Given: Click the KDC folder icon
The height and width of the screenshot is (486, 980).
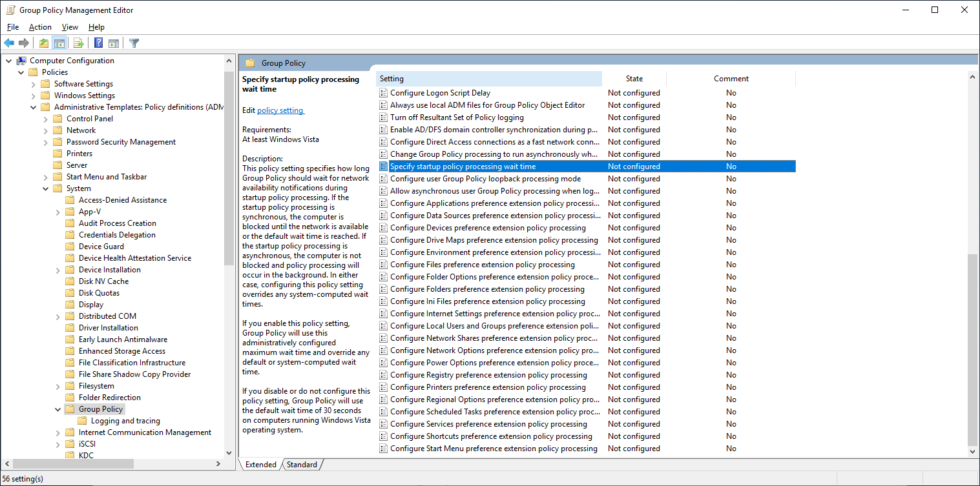Looking at the screenshot, I should 70,456.
